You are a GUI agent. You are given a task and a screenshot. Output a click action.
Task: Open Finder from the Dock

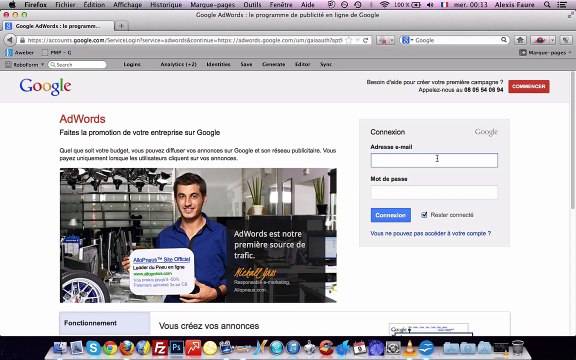60,347
